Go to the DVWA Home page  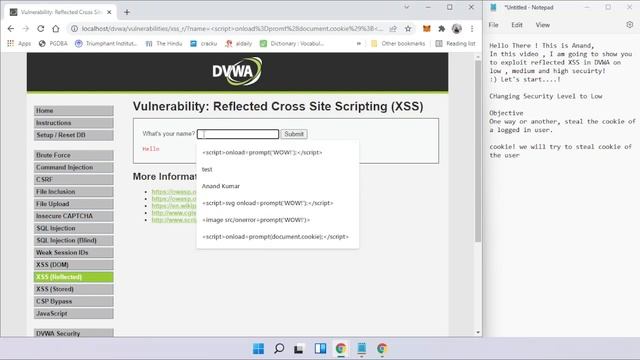click(73, 111)
